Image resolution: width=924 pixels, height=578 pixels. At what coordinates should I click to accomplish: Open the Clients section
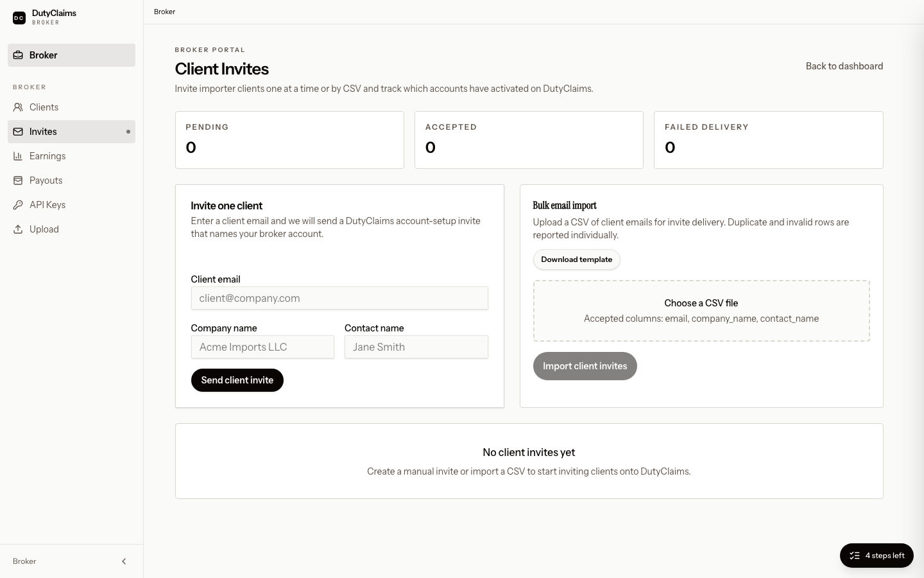[71, 107]
